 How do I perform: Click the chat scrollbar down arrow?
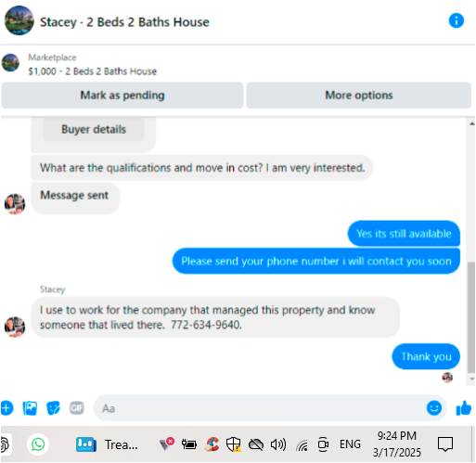(471, 379)
